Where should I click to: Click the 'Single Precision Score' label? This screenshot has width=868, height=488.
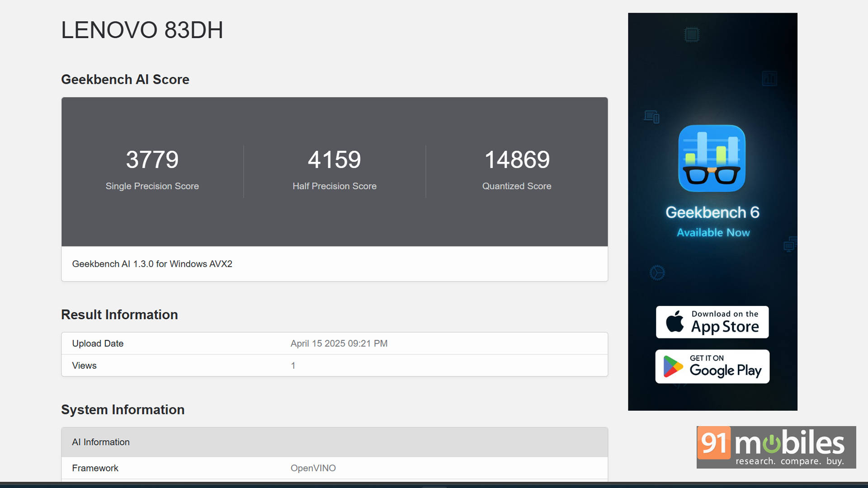tap(152, 186)
